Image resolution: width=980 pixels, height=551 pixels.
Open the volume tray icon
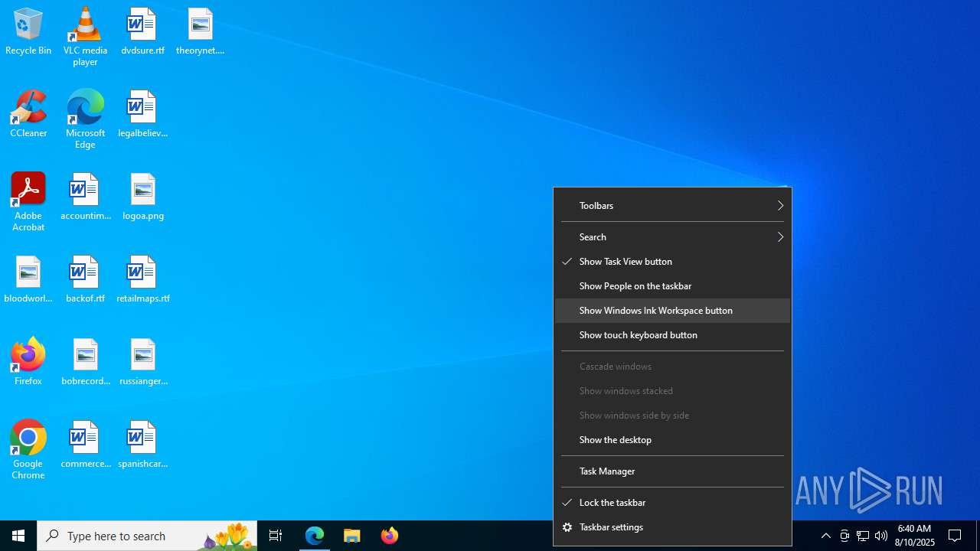[881, 536]
